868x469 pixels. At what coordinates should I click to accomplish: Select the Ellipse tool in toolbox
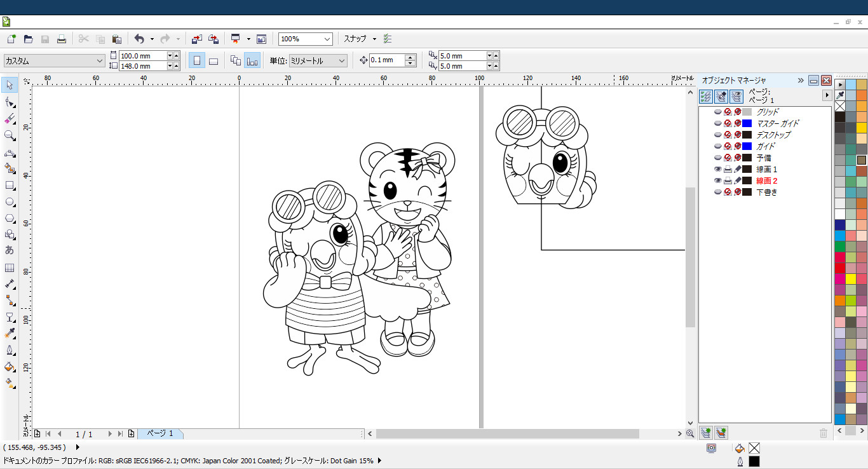coord(10,202)
